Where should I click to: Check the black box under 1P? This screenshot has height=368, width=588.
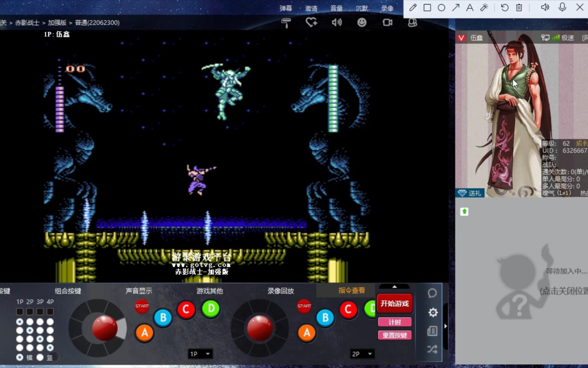click(x=20, y=311)
